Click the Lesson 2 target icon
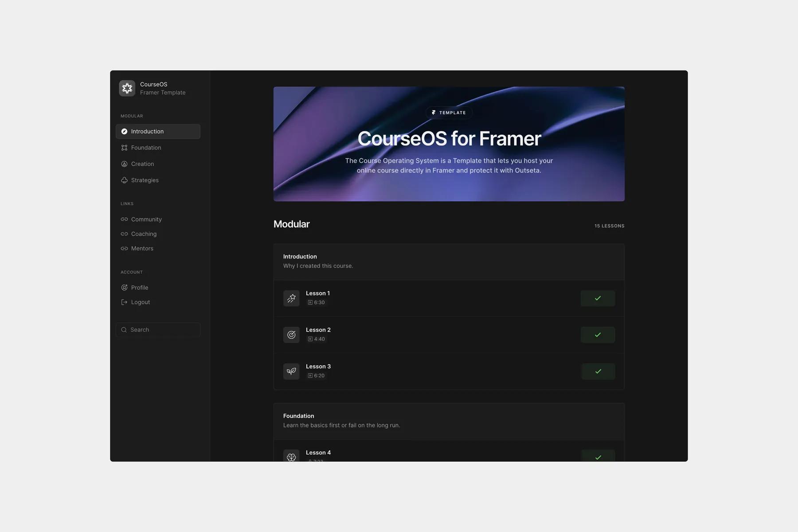The height and width of the screenshot is (532, 798). tap(291, 335)
